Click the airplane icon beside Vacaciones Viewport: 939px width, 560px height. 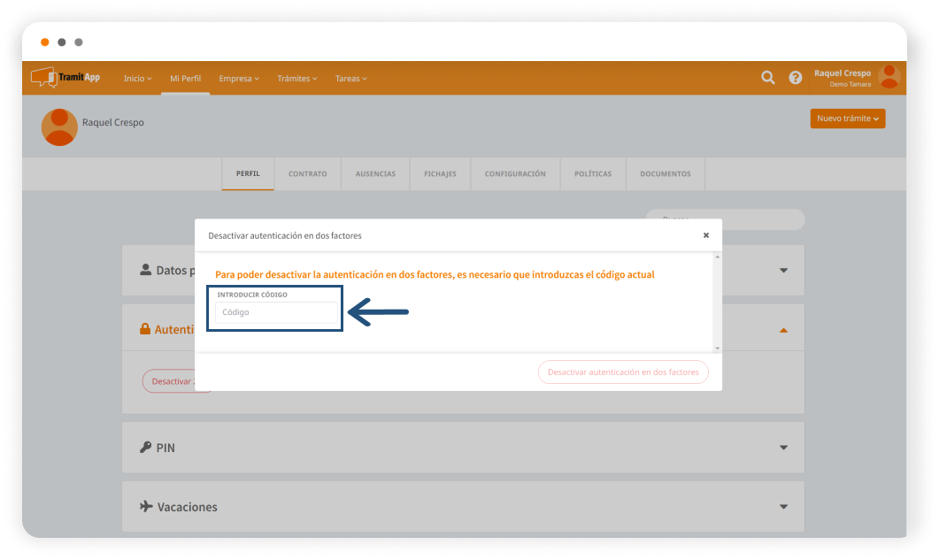coord(146,507)
